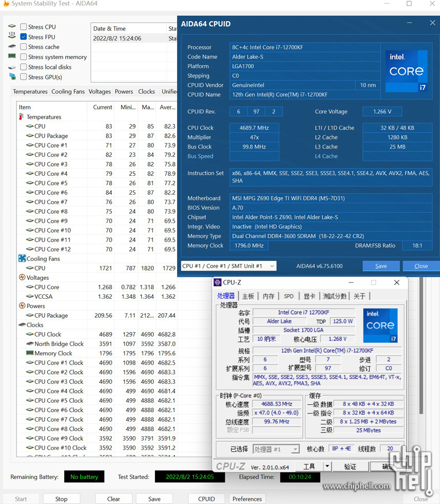Enable the Stress GPU(s) checkbox
This screenshot has height=504, width=440.
(23, 77)
